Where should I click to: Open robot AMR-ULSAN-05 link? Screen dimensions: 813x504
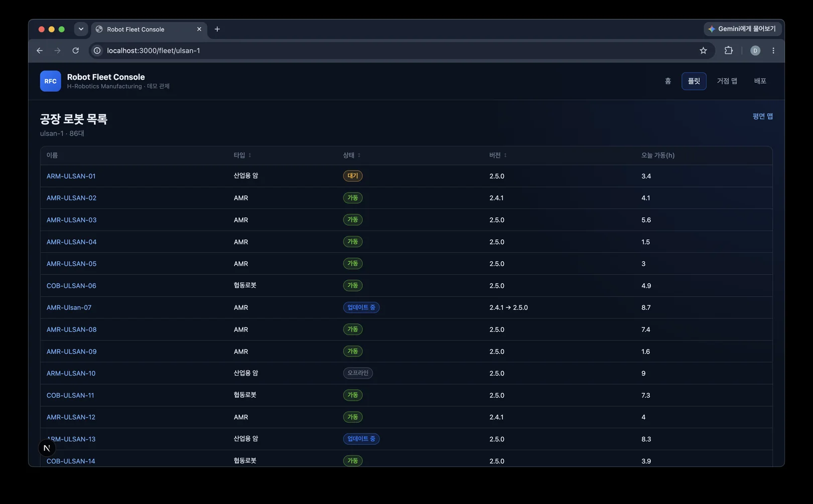tap(72, 264)
